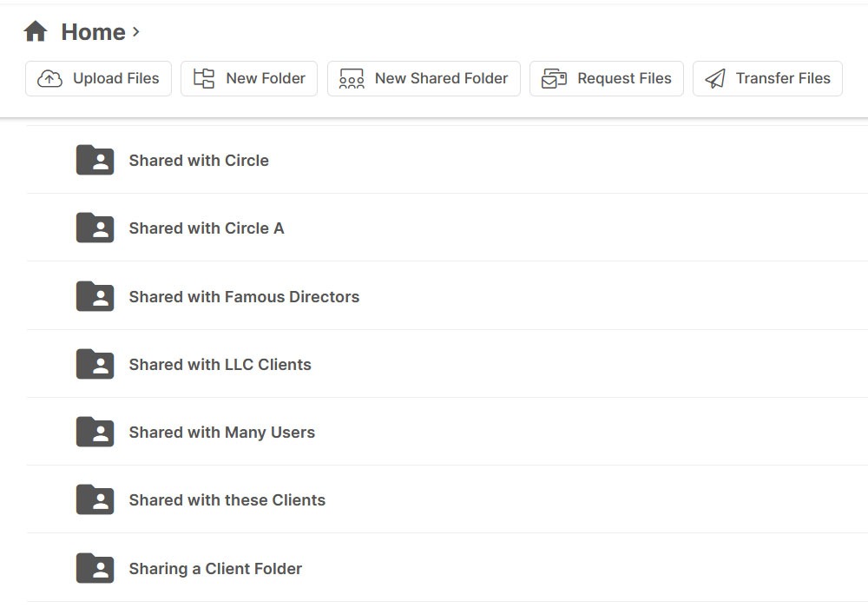Open the Shared with Circle folder icon
The height and width of the screenshot is (608, 868).
(95, 160)
